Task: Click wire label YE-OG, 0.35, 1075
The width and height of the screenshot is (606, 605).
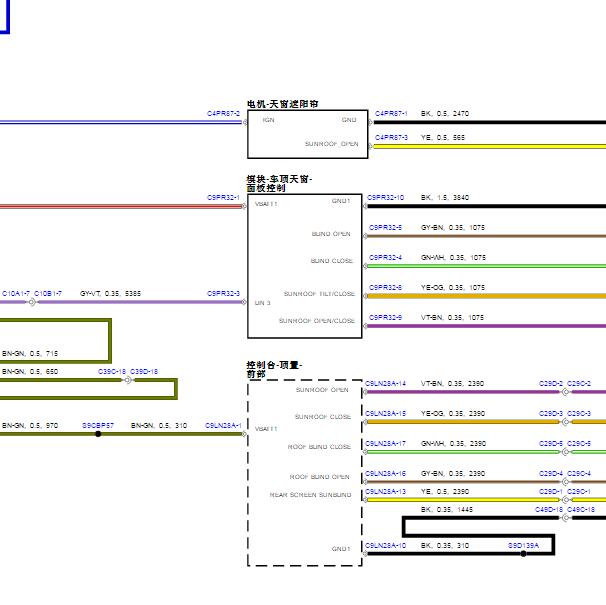Action: [x=453, y=288]
